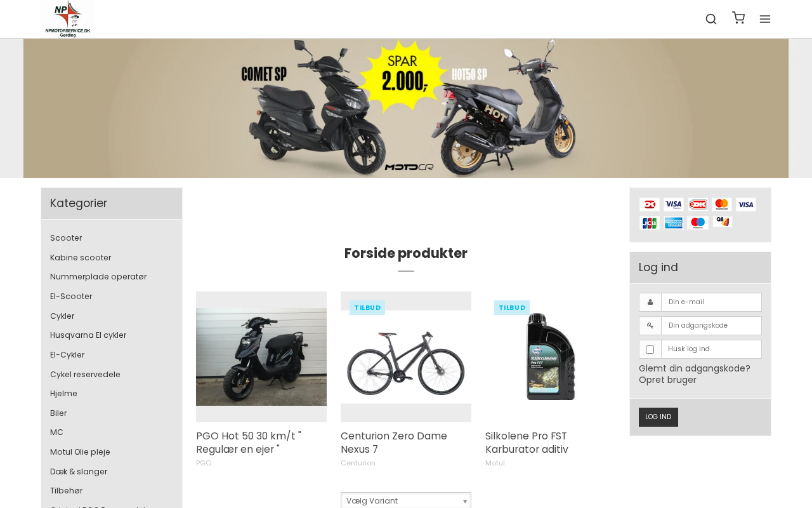The image size is (812, 508).
Task: Click the LOG IND button
Action: click(658, 417)
